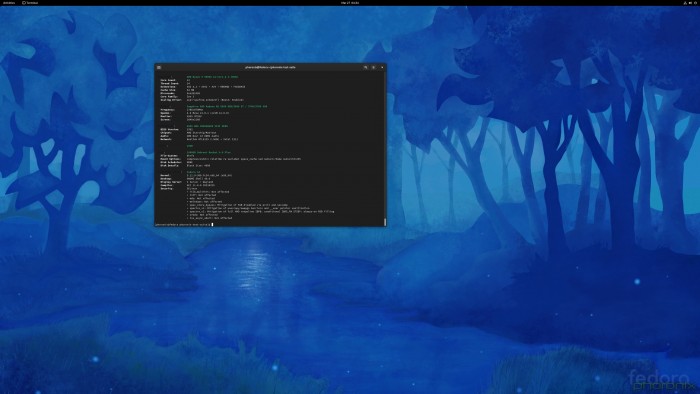Click the left header button in the terminal title bar
Image resolution: width=700 pixels, height=394 pixels.
click(159, 67)
